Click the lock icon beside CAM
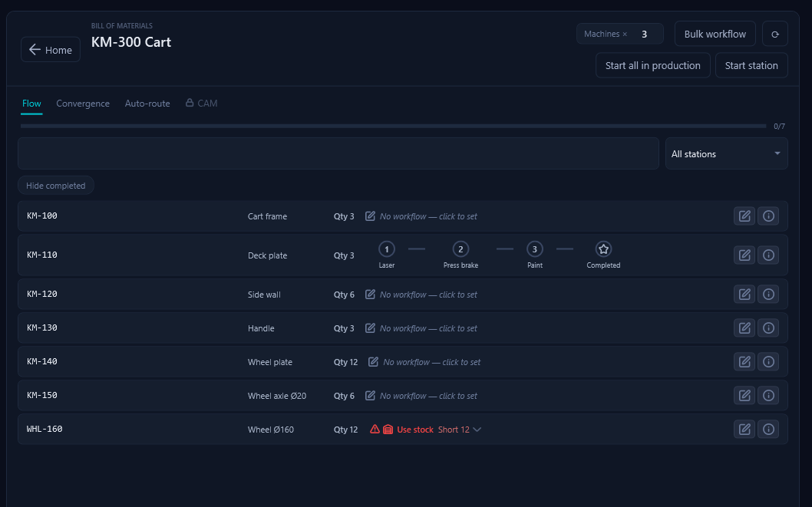Viewport: 812px width, 507px height. pyautogui.click(x=190, y=103)
